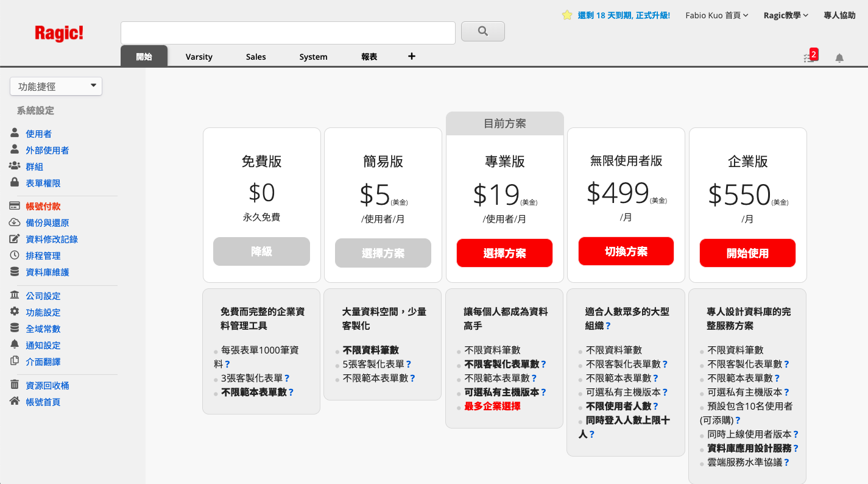
Task: Switch to the 報表 tab
Action: [369, 57]
